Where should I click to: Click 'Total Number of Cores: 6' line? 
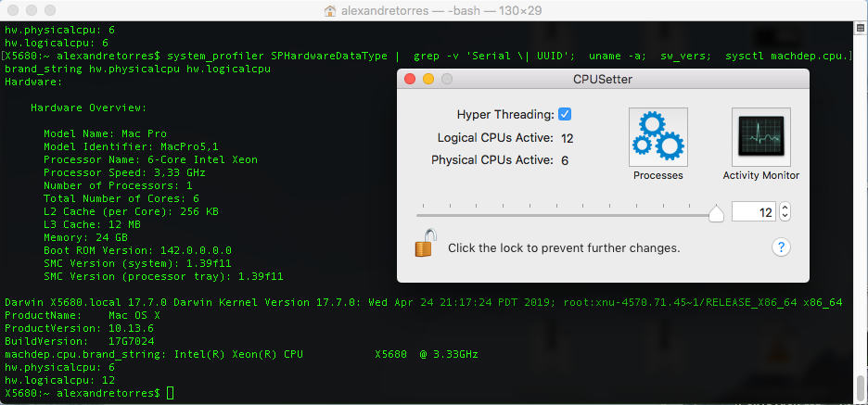(121, 198)
